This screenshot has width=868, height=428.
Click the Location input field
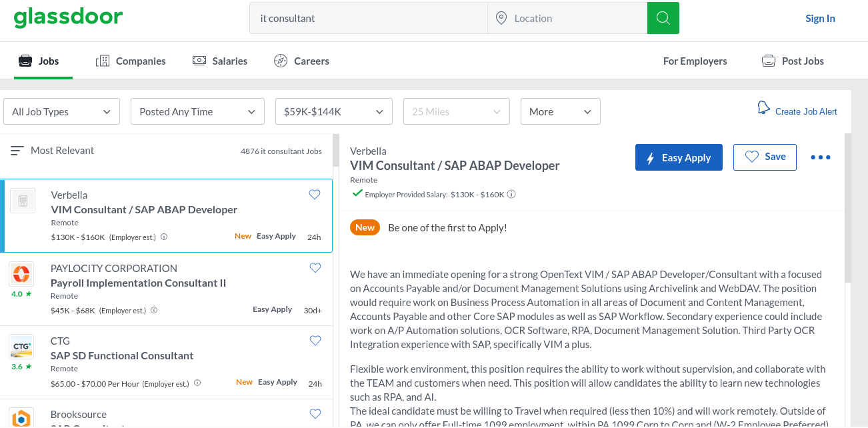(x=567, y=19)
